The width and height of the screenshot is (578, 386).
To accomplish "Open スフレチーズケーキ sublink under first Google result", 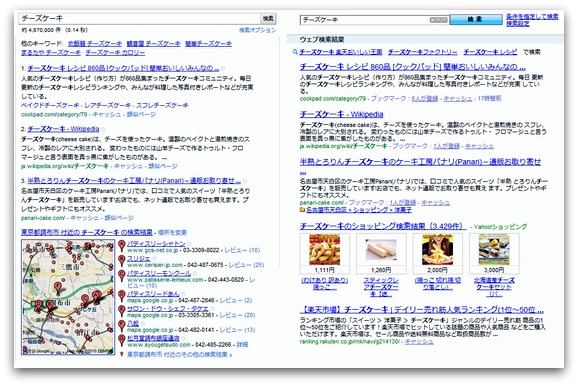I will [162, 105].
